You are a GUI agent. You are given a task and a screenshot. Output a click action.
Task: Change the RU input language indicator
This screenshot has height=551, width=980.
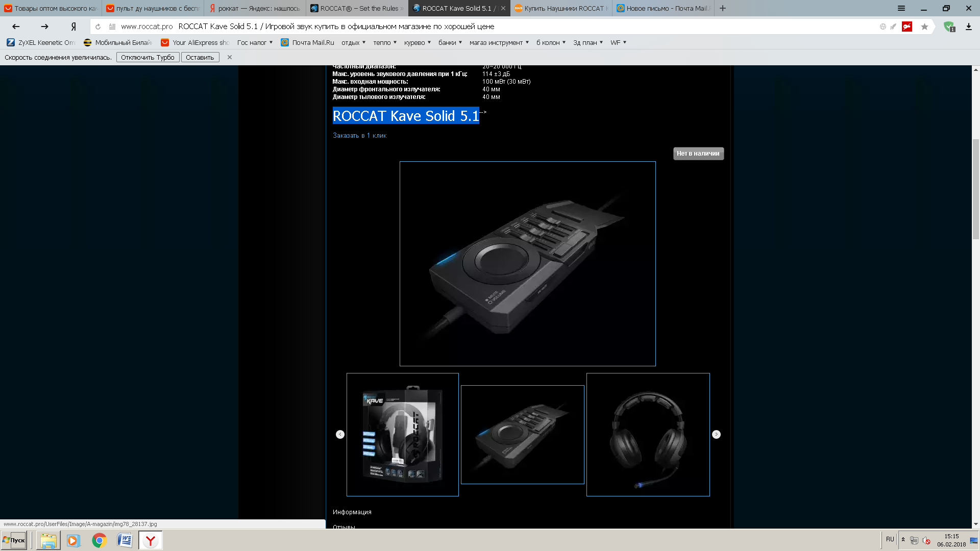pos(890,539)
